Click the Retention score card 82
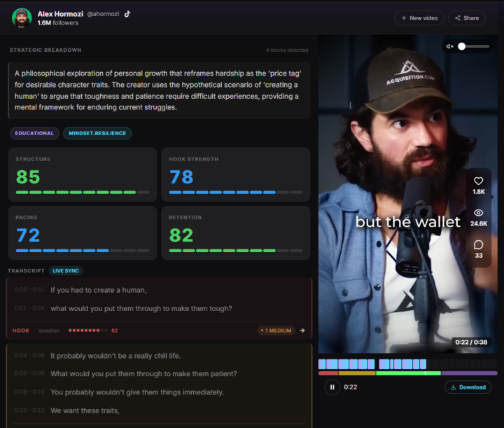The width and height of the screenshot is (504, 428). [x=236, y=233]
